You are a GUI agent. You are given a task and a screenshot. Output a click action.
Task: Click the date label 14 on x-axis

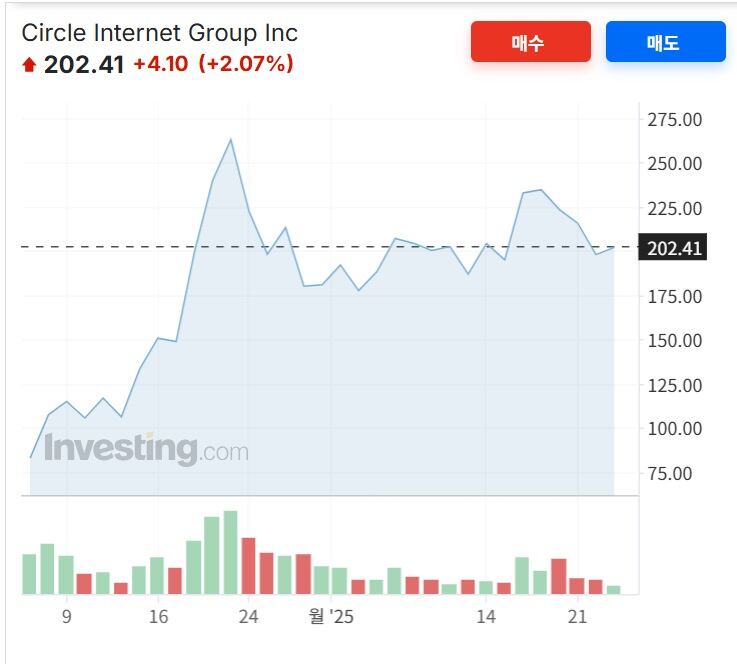486,617
